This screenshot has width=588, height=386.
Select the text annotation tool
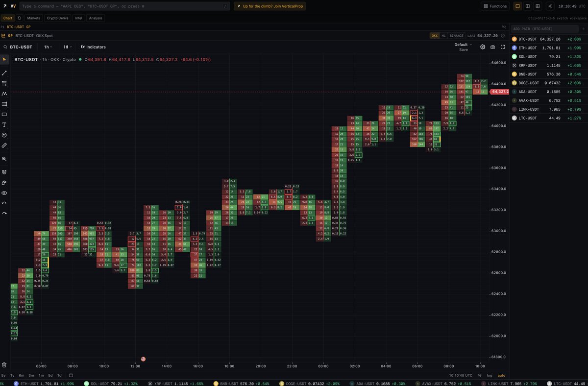4,124
